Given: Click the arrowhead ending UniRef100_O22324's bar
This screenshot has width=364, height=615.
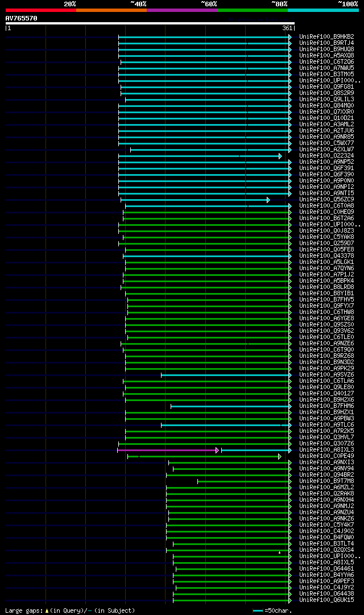Looking at the screenshot, I should pyautogui.click(x=280, y=156).
